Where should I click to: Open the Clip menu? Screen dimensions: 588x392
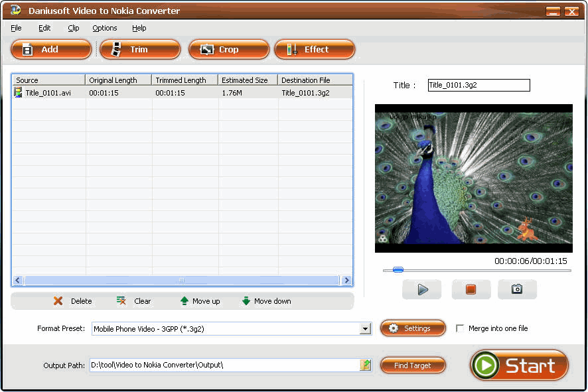73,28
